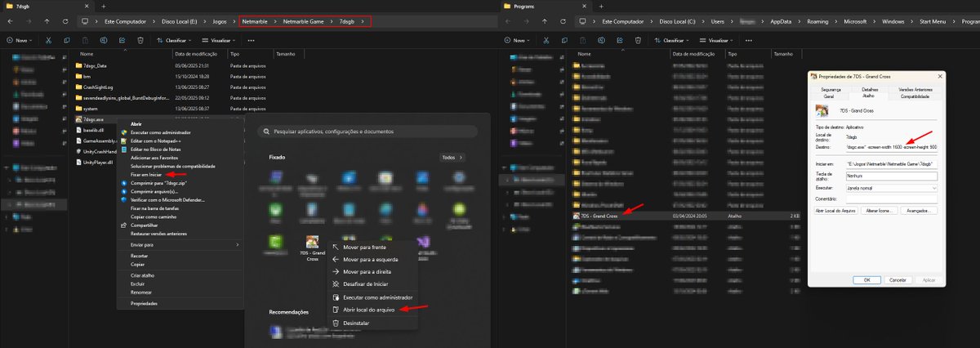
Task: Click the Delete trash icon in Programs window toolbar
Action: point(638,39)
